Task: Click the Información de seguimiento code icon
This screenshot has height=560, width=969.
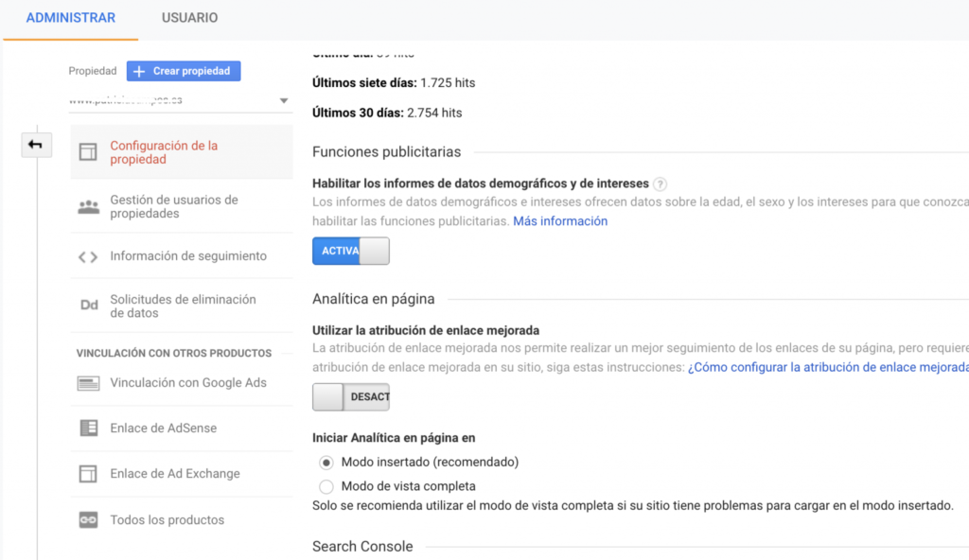Action: pos(88,256)
